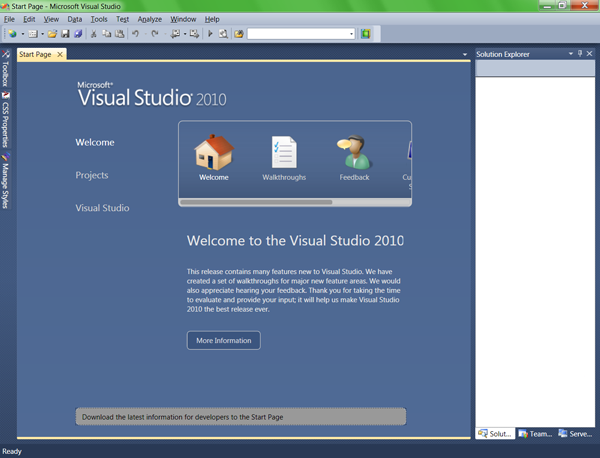Expand the CSS Properties side tab
Screen dimensions: 600x458
5,119
